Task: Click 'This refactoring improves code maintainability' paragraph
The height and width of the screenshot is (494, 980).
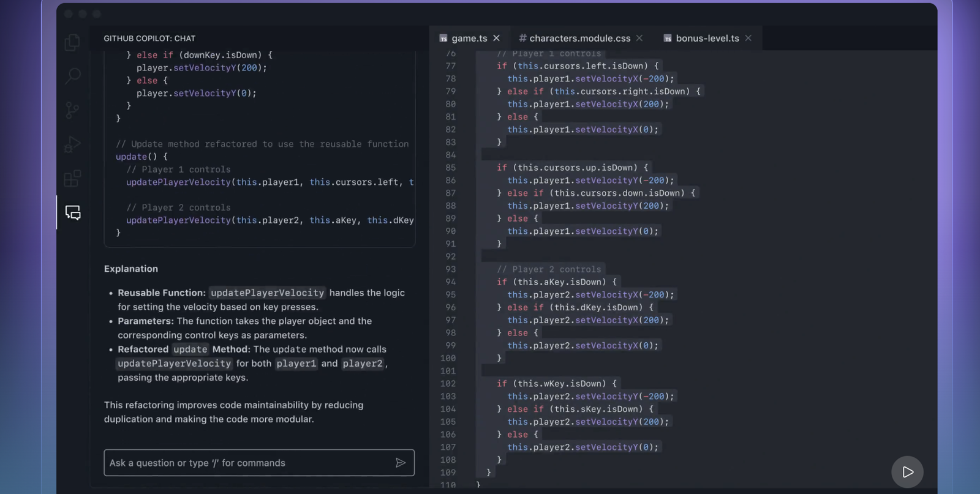Action: click(233, 412)
